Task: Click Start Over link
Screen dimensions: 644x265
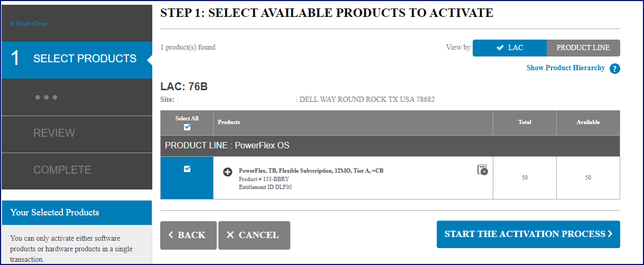Action: (32, 24)
